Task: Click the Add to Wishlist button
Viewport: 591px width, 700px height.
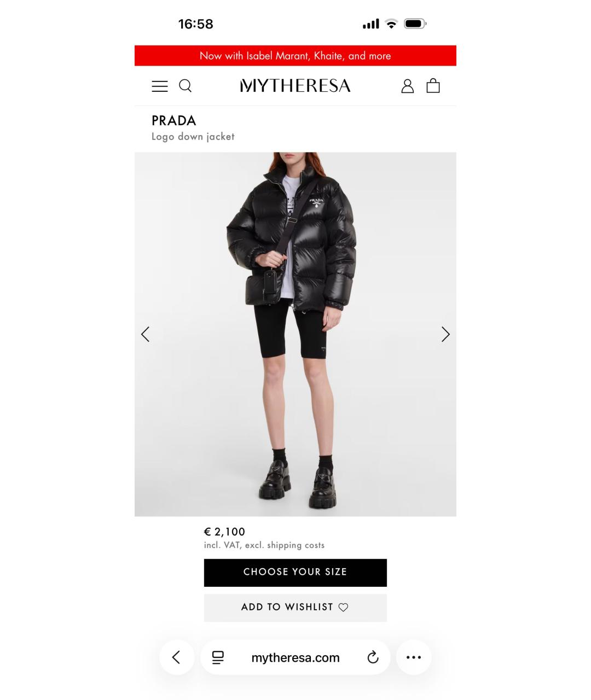Action: tap(296, 608)
